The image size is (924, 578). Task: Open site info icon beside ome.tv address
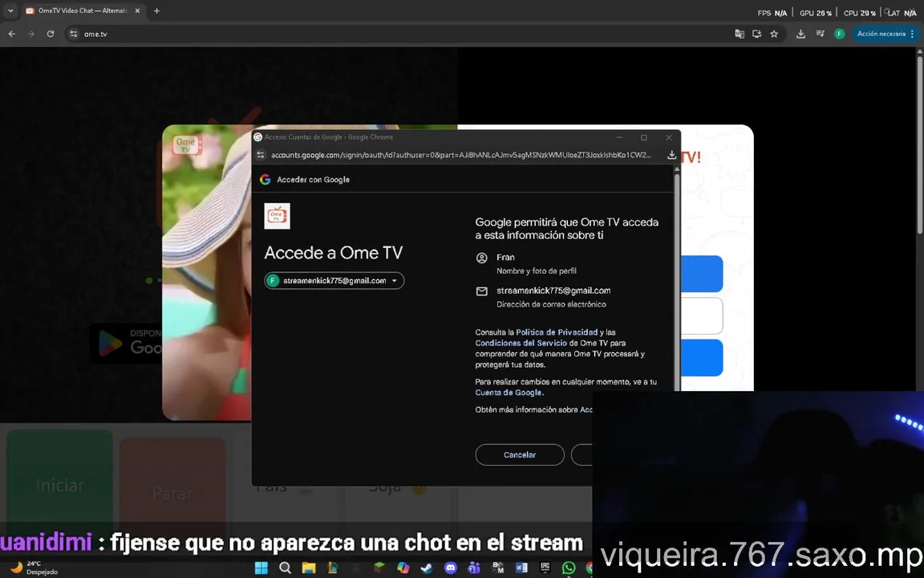pyautogui.click(x=74, y=35)
